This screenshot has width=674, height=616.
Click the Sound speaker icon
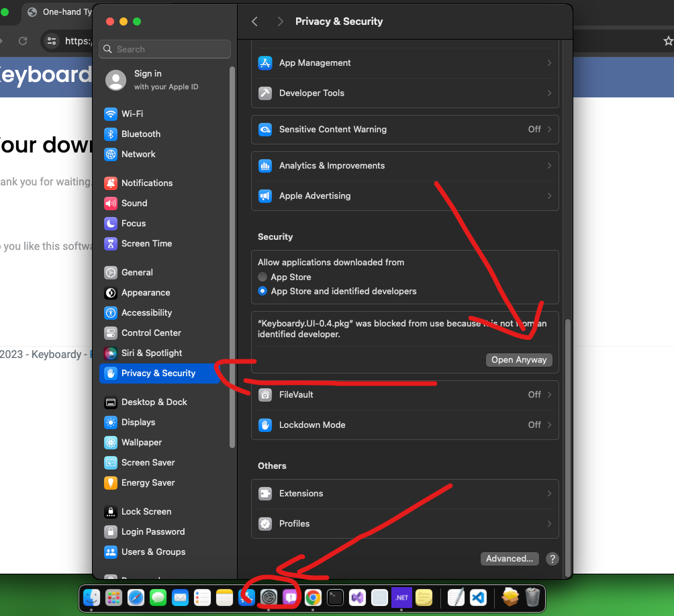[x=111, y=204]
